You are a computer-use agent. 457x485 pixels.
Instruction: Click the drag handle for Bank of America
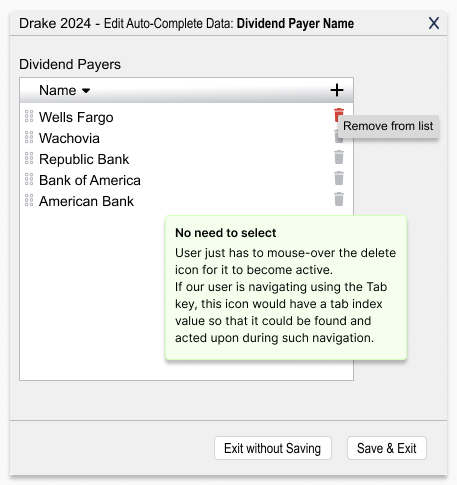29,179
